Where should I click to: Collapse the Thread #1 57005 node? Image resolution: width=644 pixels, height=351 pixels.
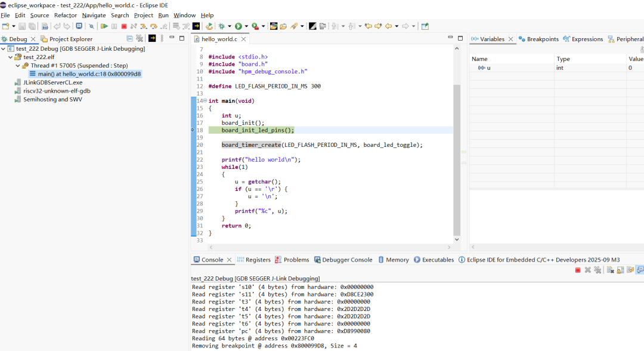click(18, 65)
